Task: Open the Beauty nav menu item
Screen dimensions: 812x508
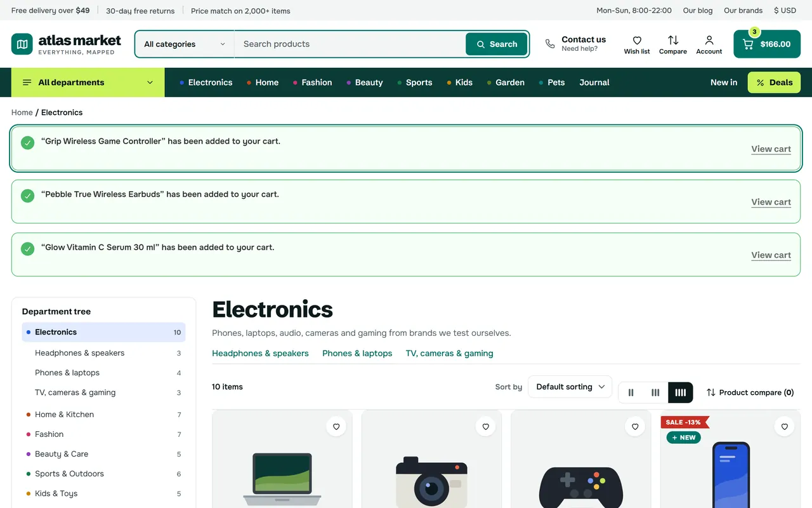Action: click(365, 83)
